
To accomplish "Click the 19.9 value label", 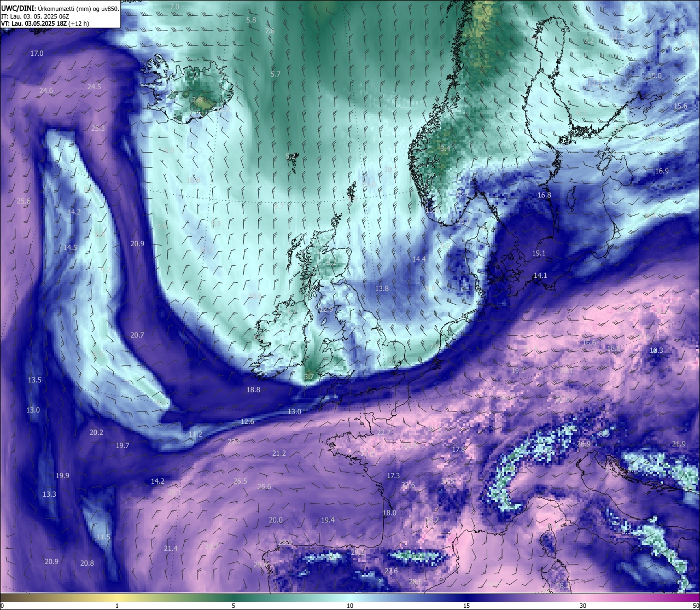I will (x=62, y=475).
